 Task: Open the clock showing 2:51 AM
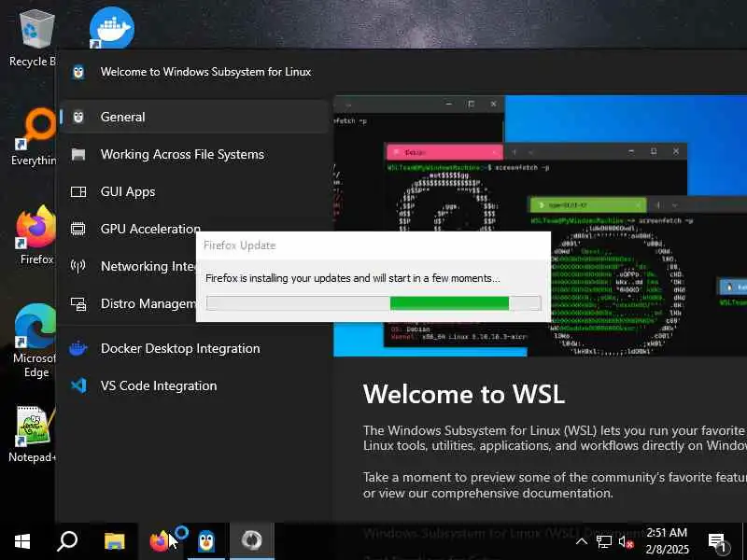pyautogui.click(x=667, y=541)
